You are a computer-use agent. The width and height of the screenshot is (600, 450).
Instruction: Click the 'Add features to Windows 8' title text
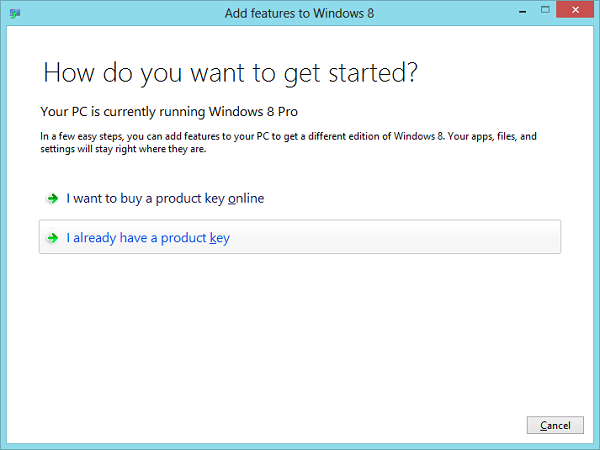coord(300,13)
